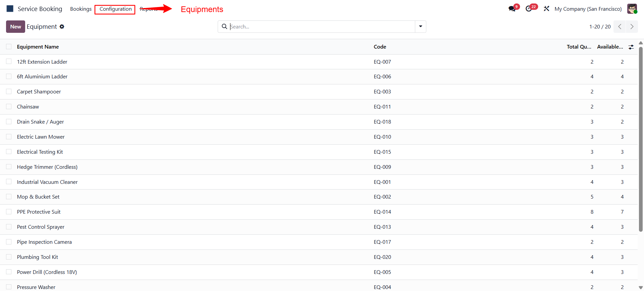
Task: Open the optional columns adjust icon
Action: tap(631, 47)
